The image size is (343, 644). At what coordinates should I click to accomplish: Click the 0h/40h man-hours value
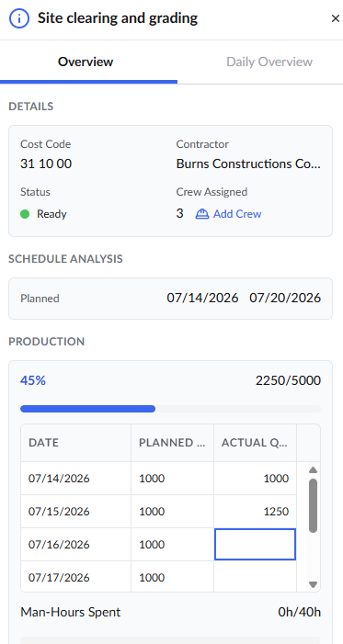(x=300, y=613)
